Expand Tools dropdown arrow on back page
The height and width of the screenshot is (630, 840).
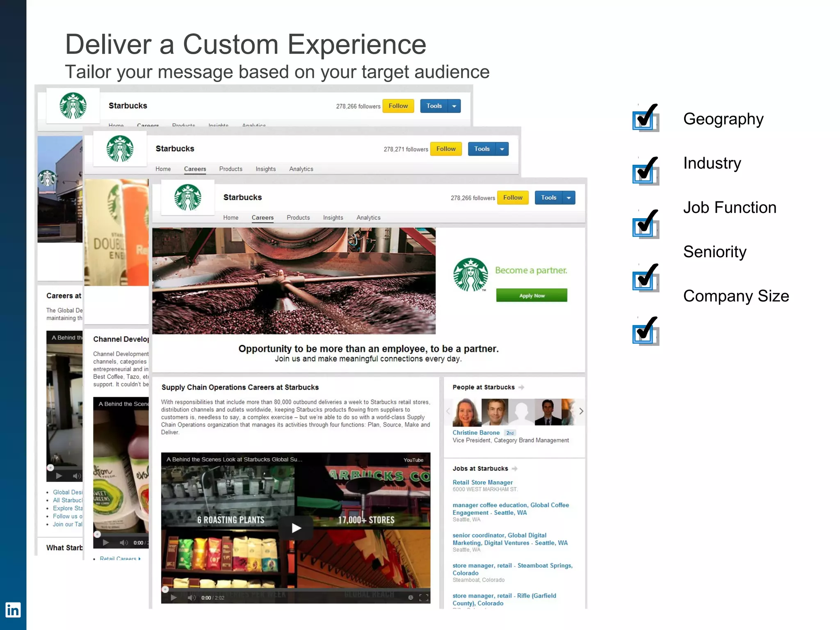click(x=454, y=106)
